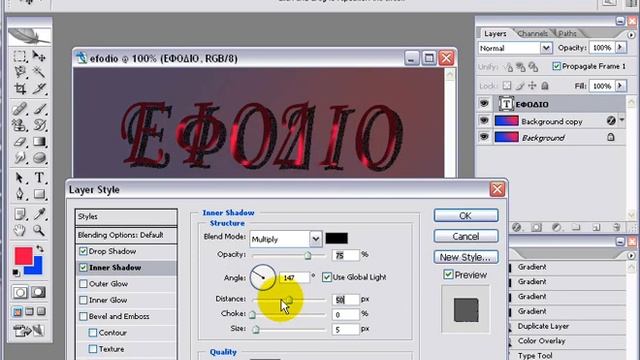The height and width of the screenshot is (360, 640).
Task: Open the layer blending mode Normal dropdown
Action: tap(546, 48)
